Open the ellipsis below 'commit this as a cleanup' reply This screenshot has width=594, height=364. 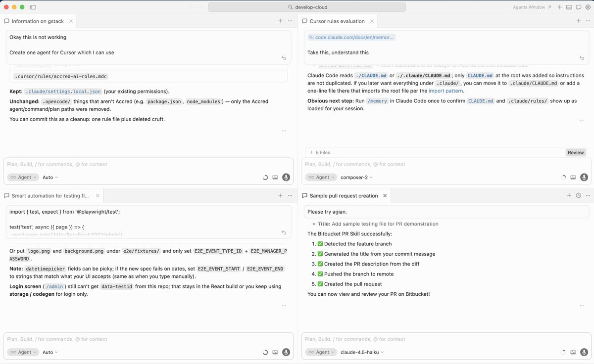[284, 131]
